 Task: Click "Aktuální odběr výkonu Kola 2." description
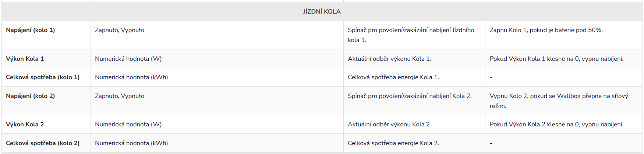click(389, 125)
